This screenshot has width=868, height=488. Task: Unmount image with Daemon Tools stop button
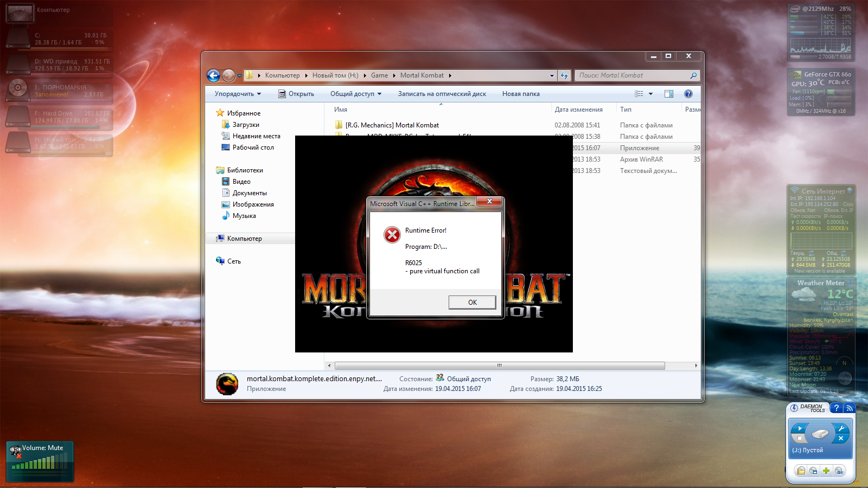tap(800, 438)
